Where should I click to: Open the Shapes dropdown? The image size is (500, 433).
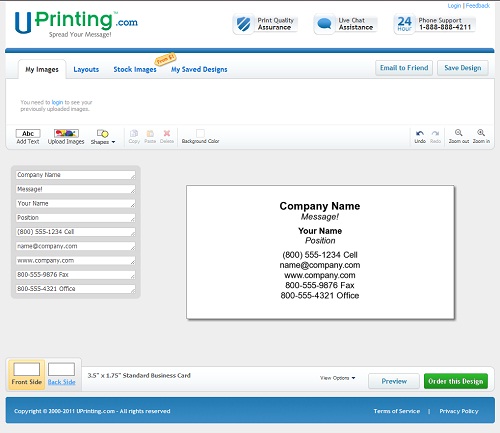103,137
